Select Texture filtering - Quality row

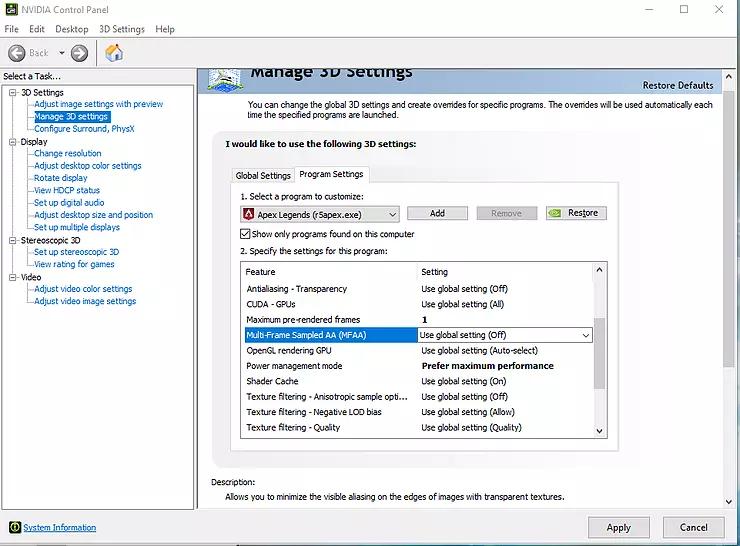[x=419, y=428]
